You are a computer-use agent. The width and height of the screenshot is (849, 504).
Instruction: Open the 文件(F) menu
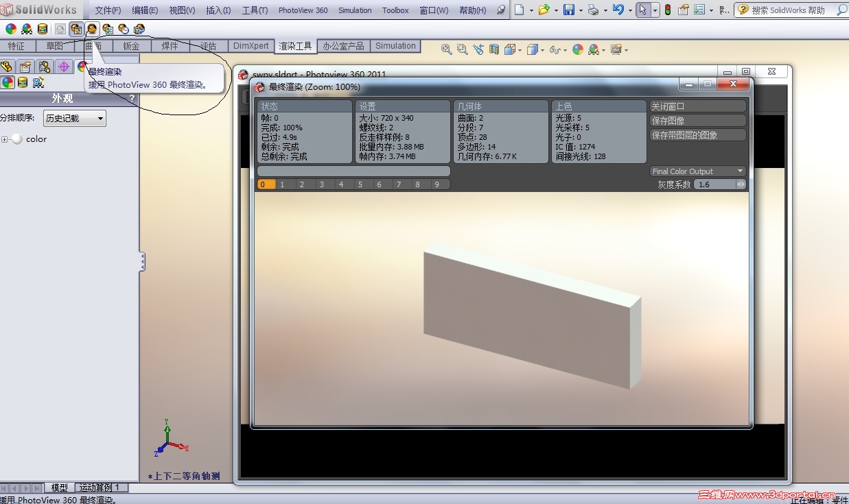[x=108, y=10]
